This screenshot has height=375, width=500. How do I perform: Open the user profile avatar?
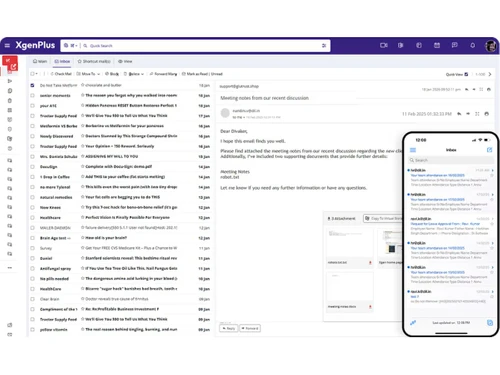[x=490, y=46]
